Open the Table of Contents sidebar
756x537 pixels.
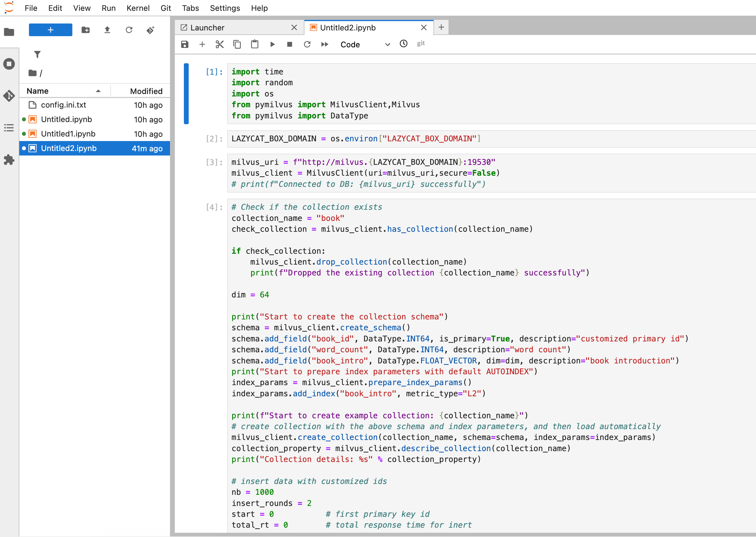click(9, 128)
